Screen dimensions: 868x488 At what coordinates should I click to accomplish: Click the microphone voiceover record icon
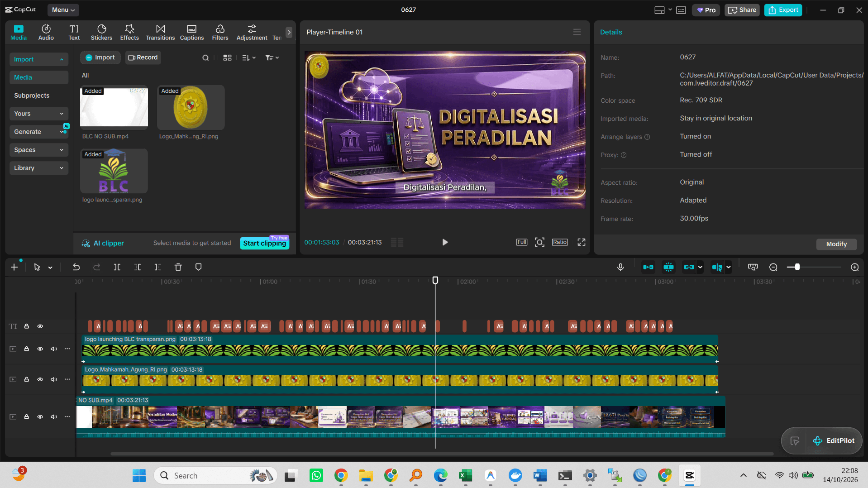pos(620,267)
